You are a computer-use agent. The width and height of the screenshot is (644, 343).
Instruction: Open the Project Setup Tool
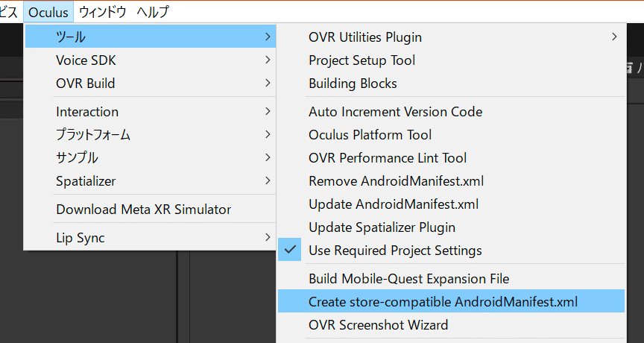click(x=362, y=60)
